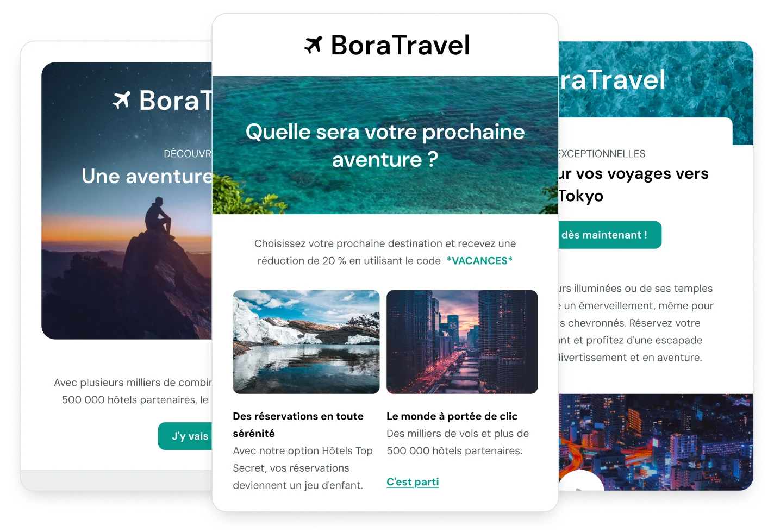This screenshot has width=774, height=532.
Task: Click headline "Quelle sera votre prochaine aventure ?"
Action: point(385,146)
